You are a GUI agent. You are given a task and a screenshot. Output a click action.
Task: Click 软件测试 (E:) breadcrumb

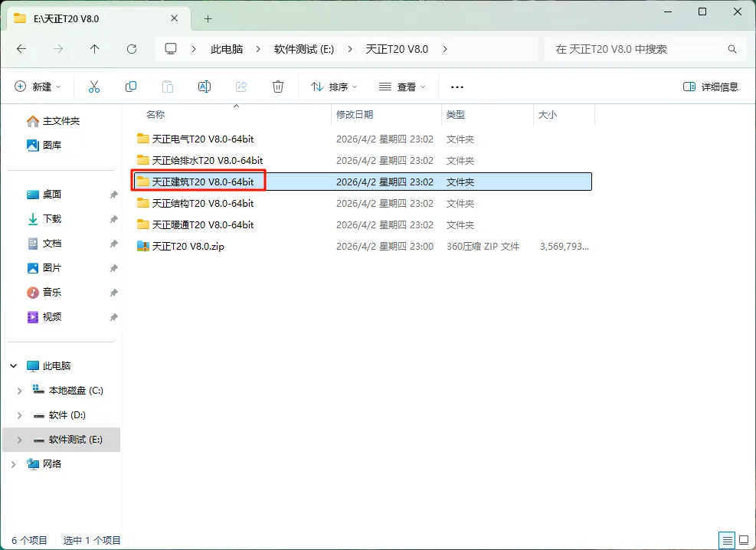pyautogui.click(x=304, y=49)
